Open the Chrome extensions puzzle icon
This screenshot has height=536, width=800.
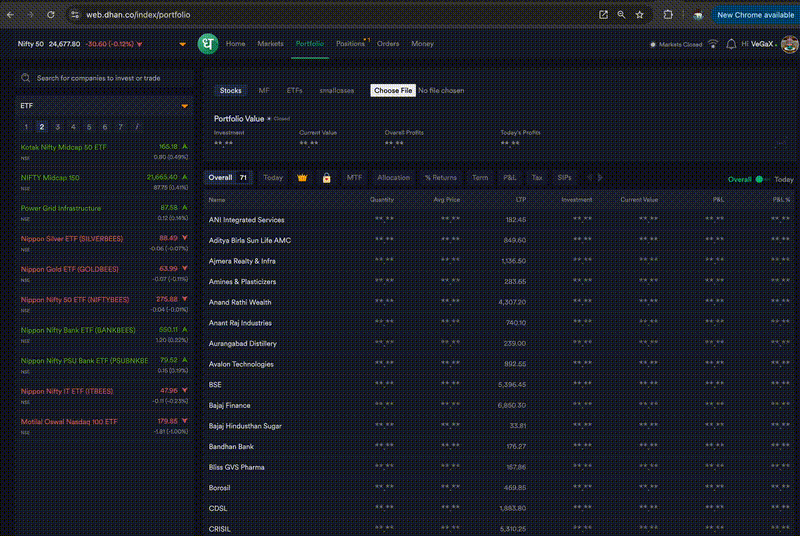[x=668, y=15]
